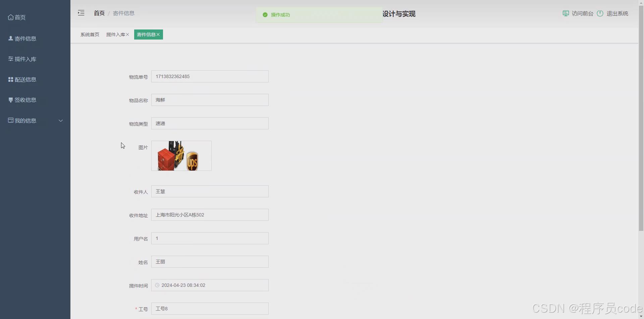Click the power icon beside 退出系统
The image size is (644, 319).
pyautogui.click(x=600, y=13)
